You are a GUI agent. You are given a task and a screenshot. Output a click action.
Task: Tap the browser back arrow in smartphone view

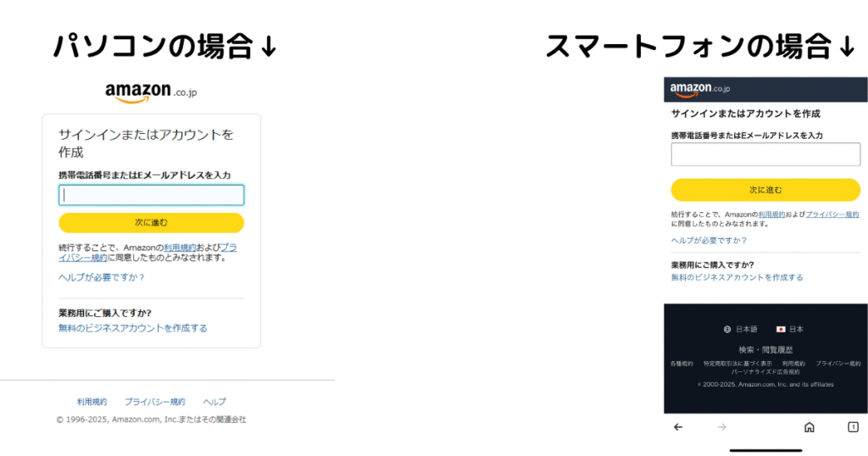coord(678,427)
